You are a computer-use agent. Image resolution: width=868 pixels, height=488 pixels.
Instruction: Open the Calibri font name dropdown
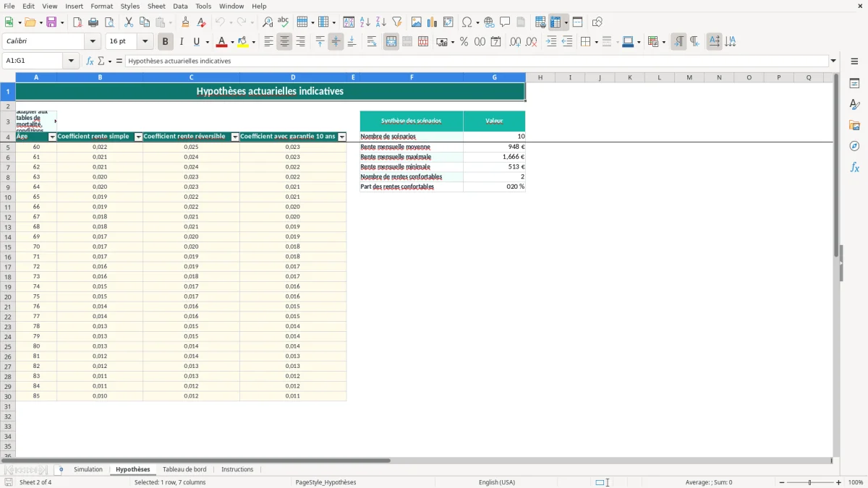tap(92, 42)
